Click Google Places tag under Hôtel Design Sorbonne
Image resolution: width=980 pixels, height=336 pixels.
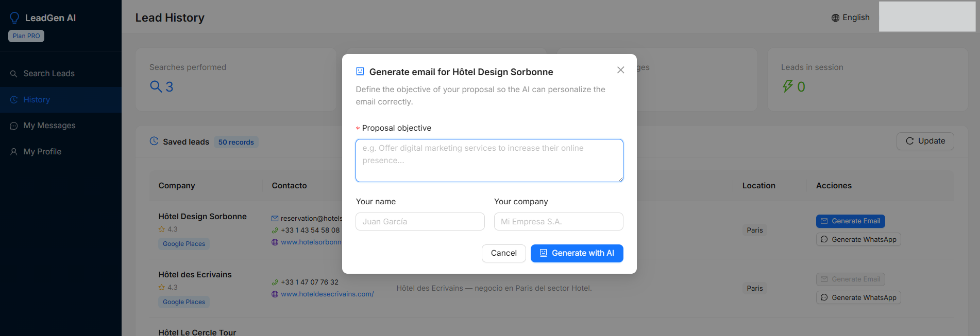(x=184, y=244)
